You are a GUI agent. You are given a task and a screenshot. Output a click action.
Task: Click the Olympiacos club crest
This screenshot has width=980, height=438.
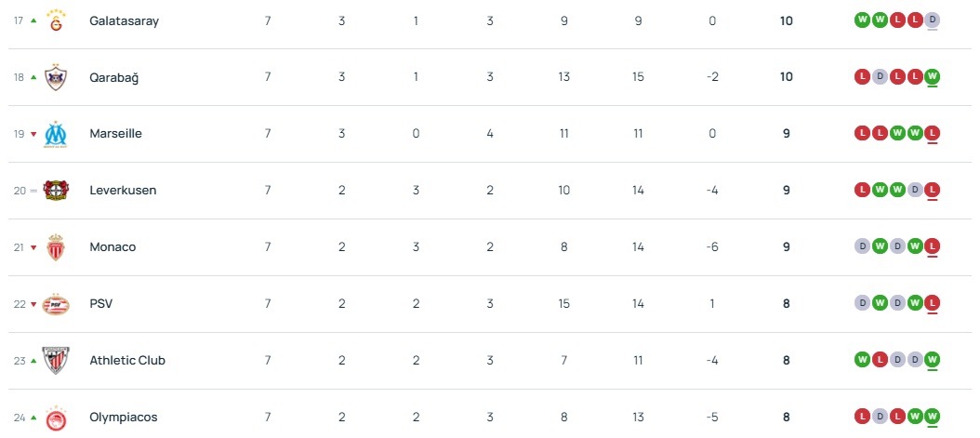point(56,418)
